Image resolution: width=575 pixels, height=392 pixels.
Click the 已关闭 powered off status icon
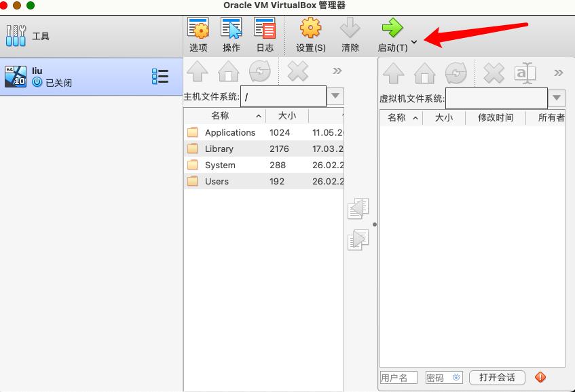tap(37, 82)
